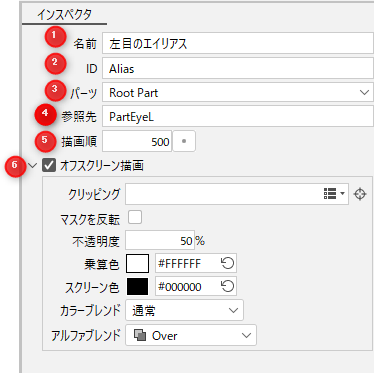374x373 pixels.
Task: Click the マスクを反転 label
Action: (90, 219)
